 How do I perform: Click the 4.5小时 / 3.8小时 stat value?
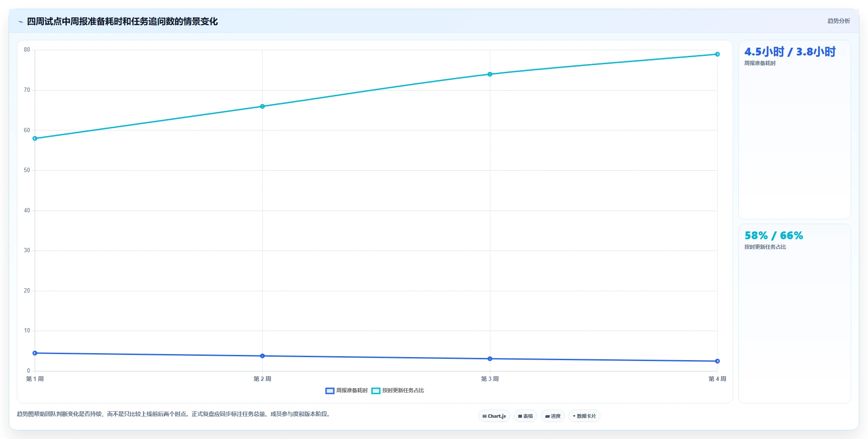point(790,52)
